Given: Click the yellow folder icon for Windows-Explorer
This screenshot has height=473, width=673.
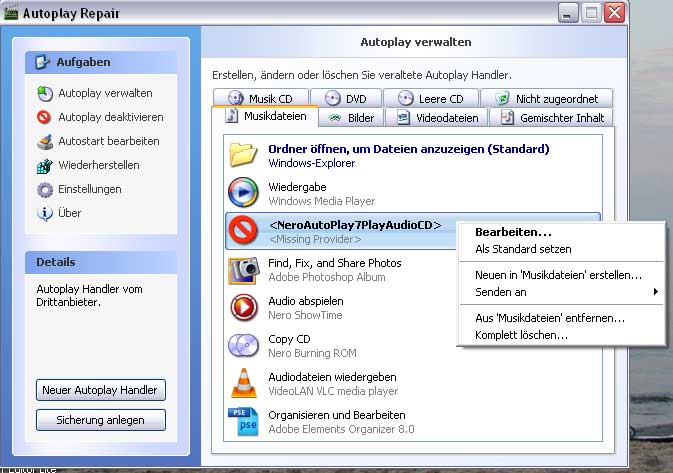Looking at the screenshot, I should [x=243, y=155].
